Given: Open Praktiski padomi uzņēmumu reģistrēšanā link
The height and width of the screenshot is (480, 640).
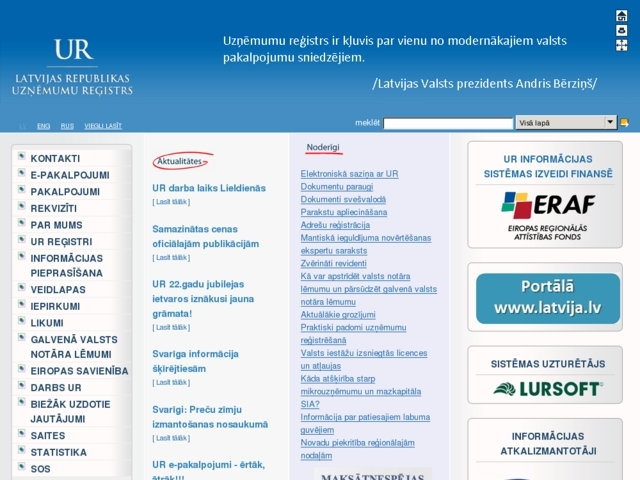Looking at the screenshot, I should [x=353, y=334].
